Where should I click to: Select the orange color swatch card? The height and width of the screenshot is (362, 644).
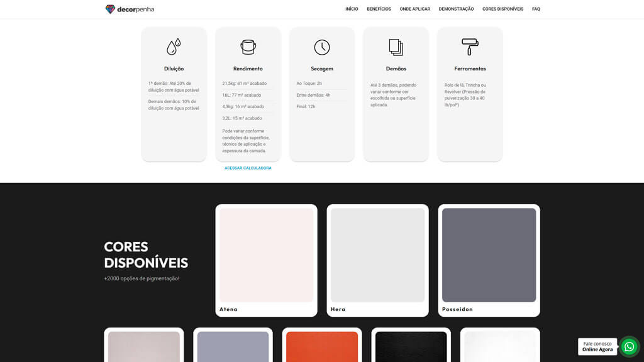(322, 346)
